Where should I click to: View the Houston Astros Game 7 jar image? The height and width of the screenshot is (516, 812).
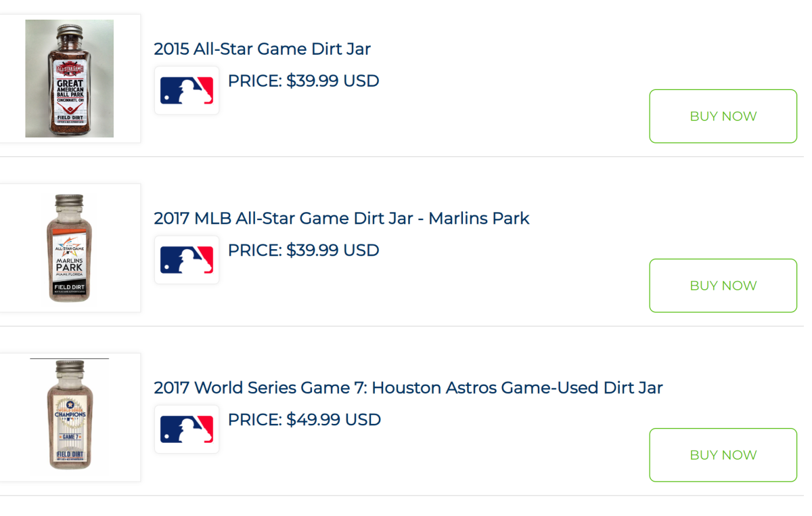click(x=70, y=417)
